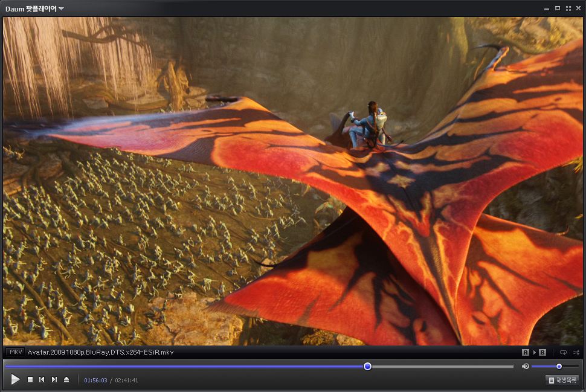Open a file with the eject button
Viewport: 586px width, 392px height.
coord(66,379)
